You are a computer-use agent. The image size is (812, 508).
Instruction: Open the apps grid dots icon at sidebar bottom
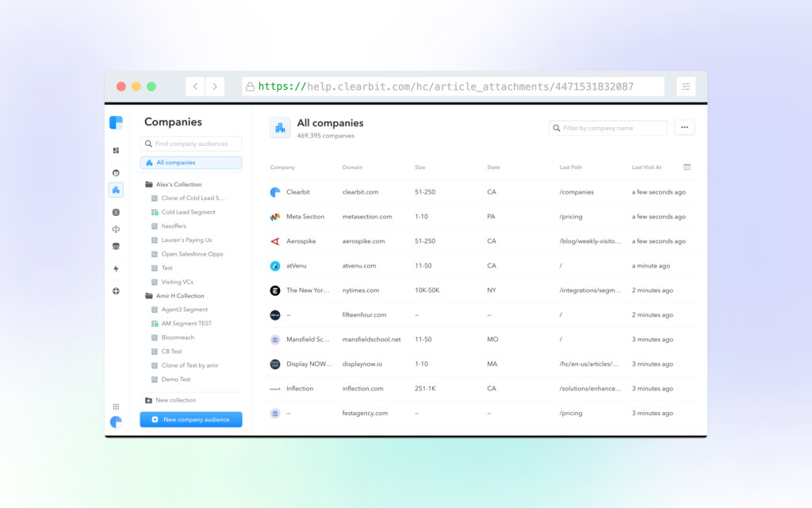116,406
